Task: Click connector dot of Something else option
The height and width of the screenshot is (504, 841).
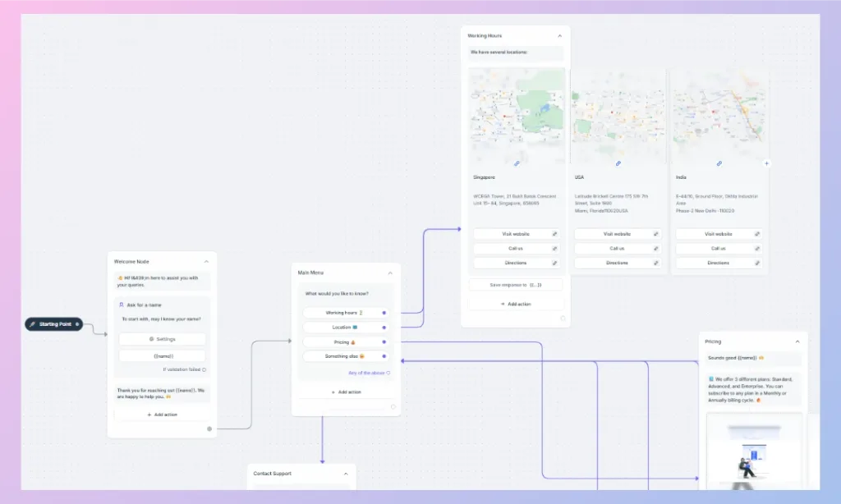Action: coord(384,356)
